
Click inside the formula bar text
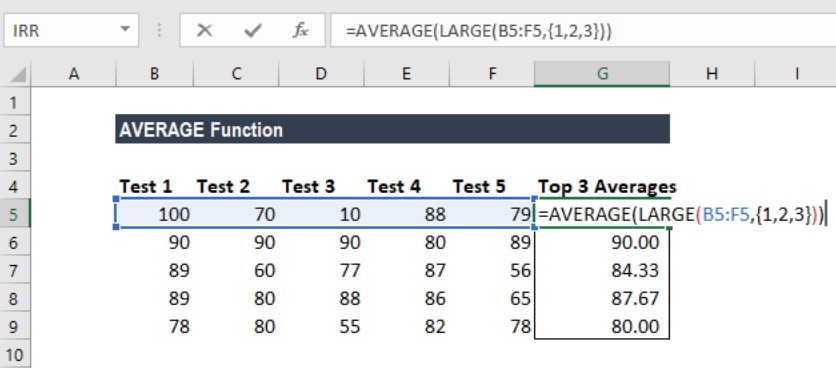478,31
